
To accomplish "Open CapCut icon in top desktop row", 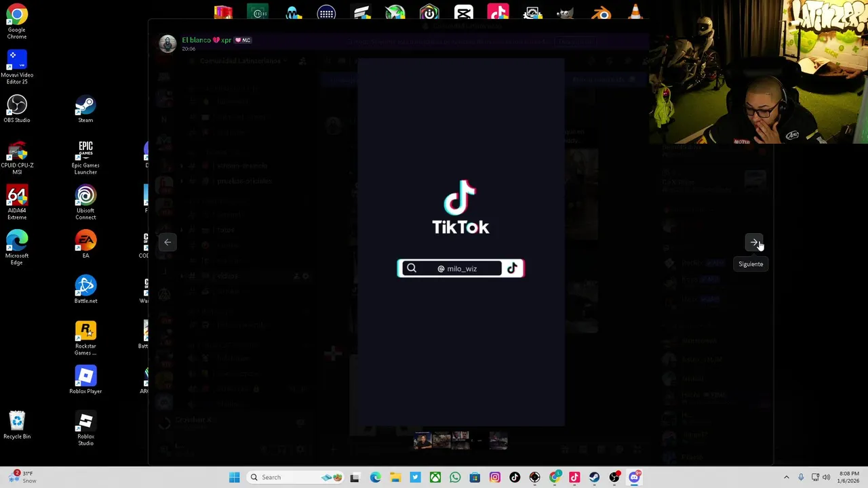I will (464, 13).
